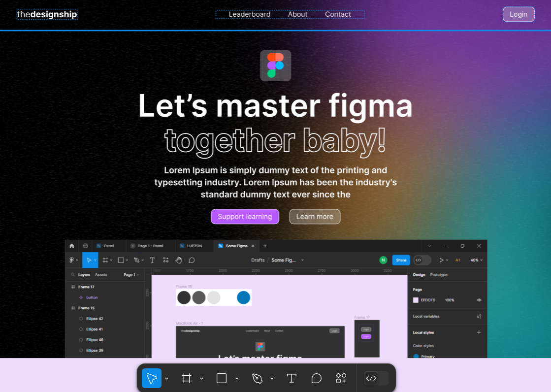Viewport: 551px width, 392px height.
Task: Expand Move tool options in bottom toolbar
Action: pyautogui.click(x=166, y=379)
